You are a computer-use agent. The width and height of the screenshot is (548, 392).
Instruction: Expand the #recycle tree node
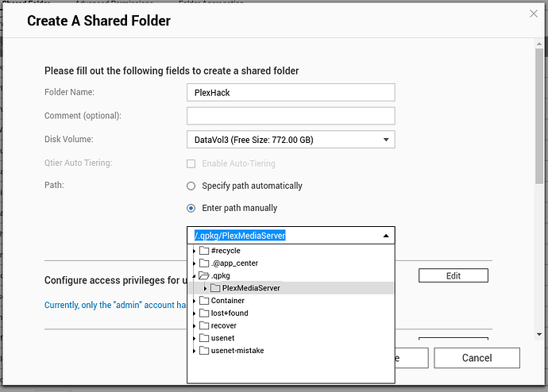point(195,251)
